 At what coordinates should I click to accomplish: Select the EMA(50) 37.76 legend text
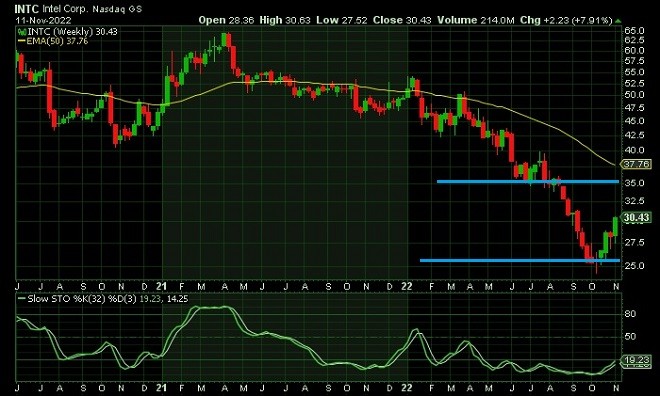click(x=57, y=41)
